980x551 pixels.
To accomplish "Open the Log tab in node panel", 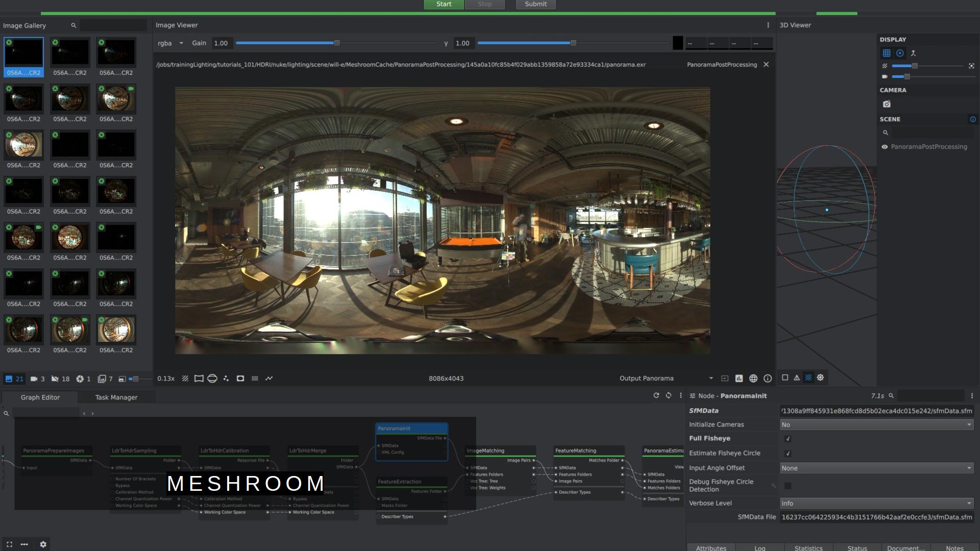I will [x=759, y=548].
